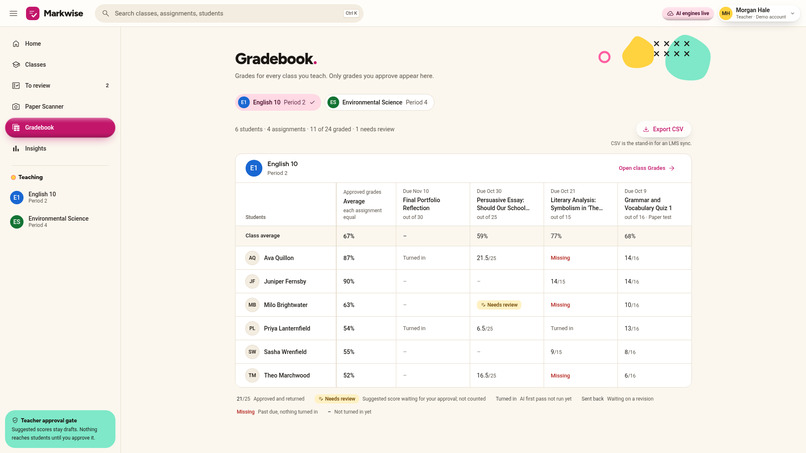Click the E1 badge in table header
Viewport: 806px width, 453px height.
(253, 168)
